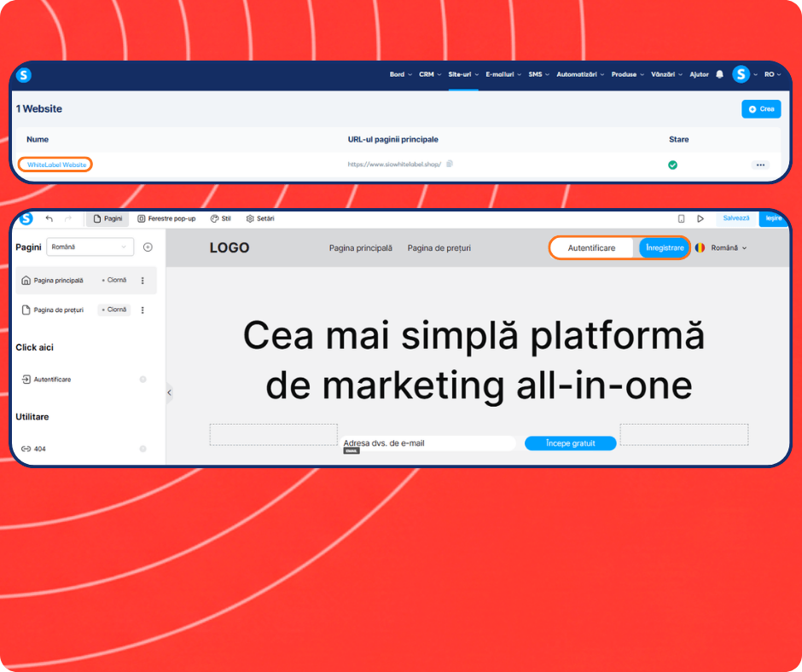Click the Pagina principală nav link in header
This screenshot has height=672, width=802.
(x=361, y=247)
